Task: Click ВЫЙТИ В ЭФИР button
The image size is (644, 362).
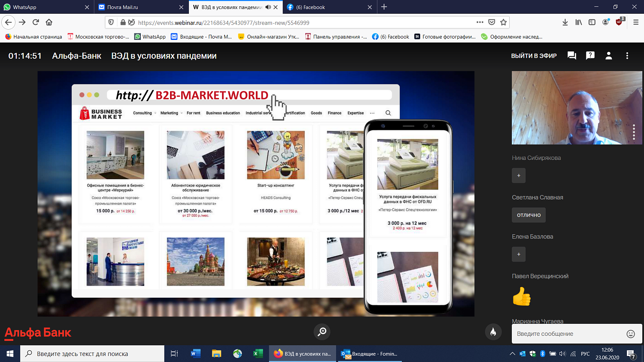Action: pos(534,56)
